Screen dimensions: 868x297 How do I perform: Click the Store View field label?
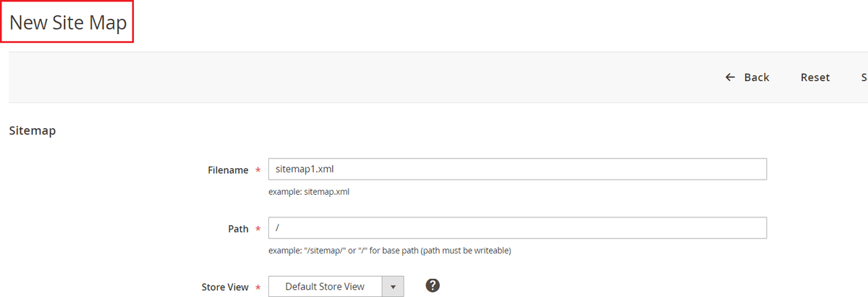click(x=224, y=288)
